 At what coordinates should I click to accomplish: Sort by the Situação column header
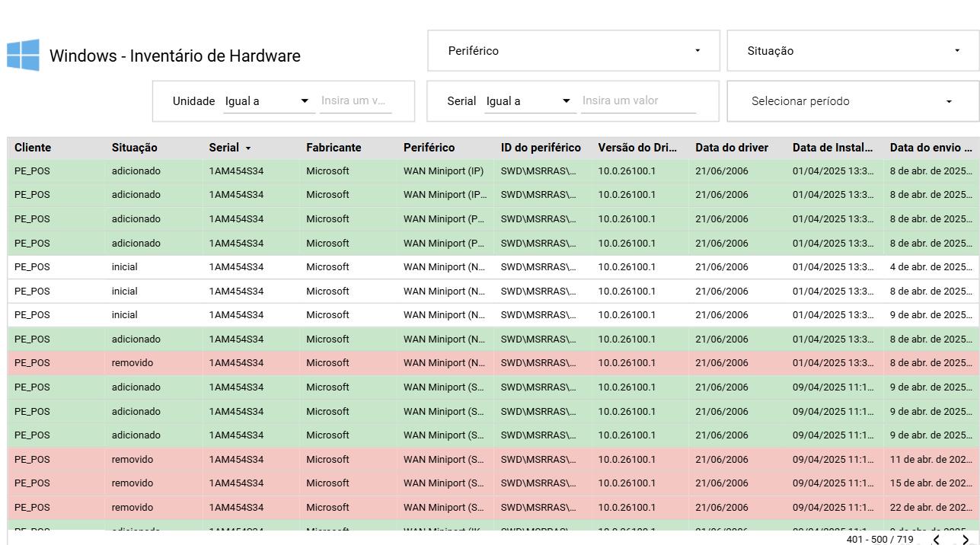[x=135, y=148]
